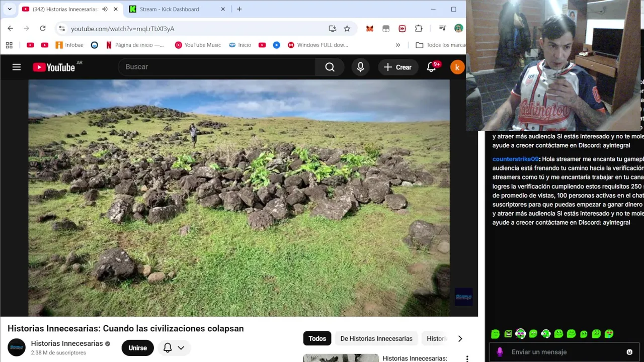
Task: Install app icon in the address bar
Action: coord(333,29)
